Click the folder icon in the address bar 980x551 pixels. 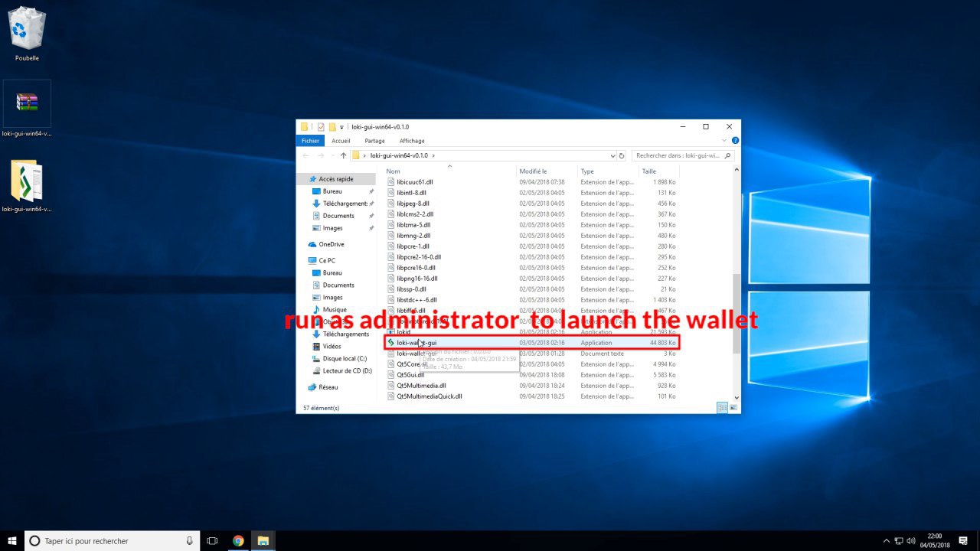356,155
